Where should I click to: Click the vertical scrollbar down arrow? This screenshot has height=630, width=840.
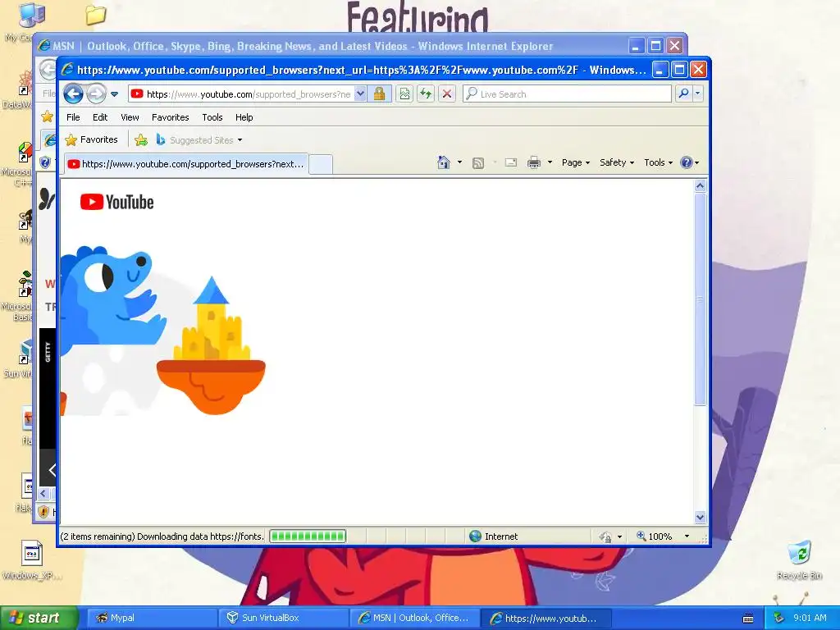click(701, 517)
